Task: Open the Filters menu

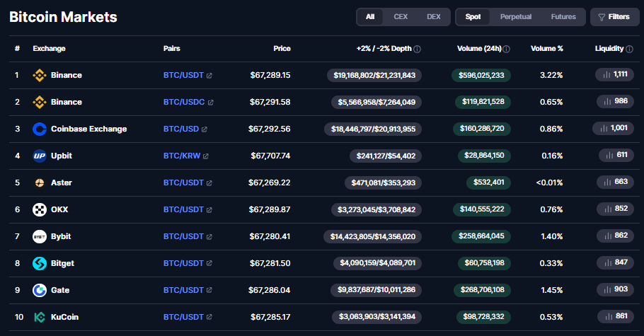Action: coord(614,16)
